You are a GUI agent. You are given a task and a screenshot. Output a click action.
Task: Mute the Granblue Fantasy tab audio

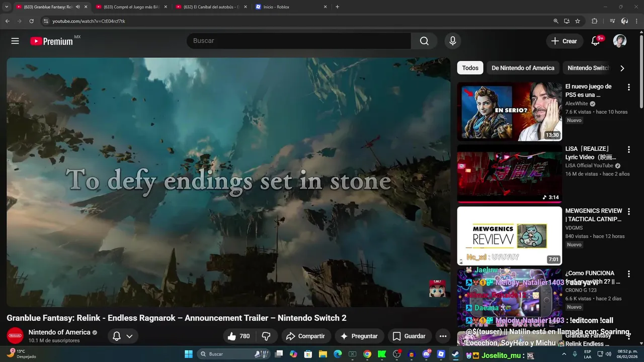tap(77, 7)
